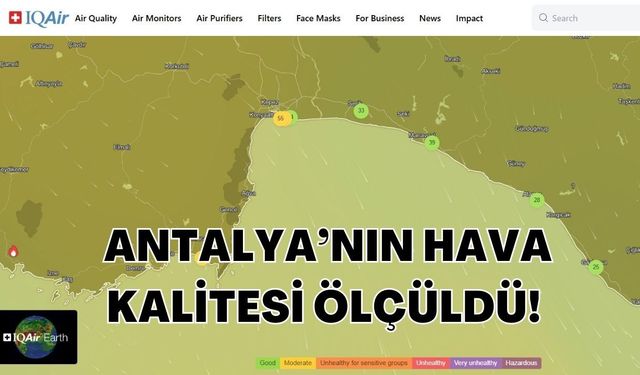Click the red fire marker icon

coord(13,251)
